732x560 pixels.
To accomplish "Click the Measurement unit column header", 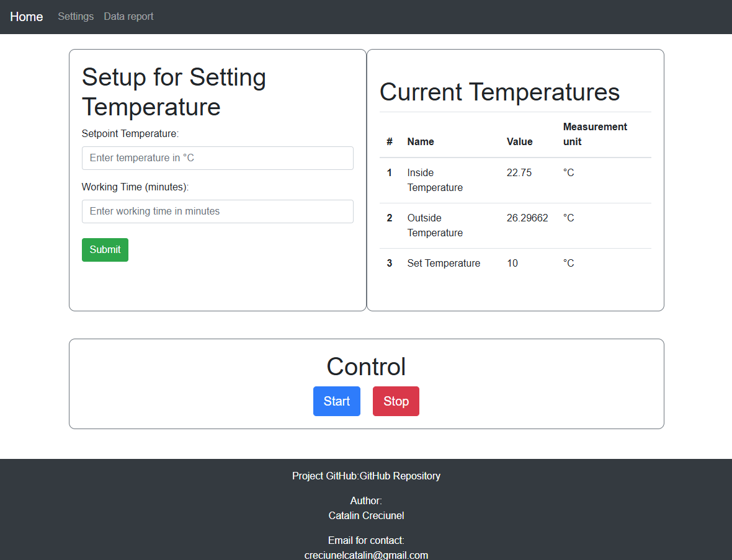I will 594,135.
